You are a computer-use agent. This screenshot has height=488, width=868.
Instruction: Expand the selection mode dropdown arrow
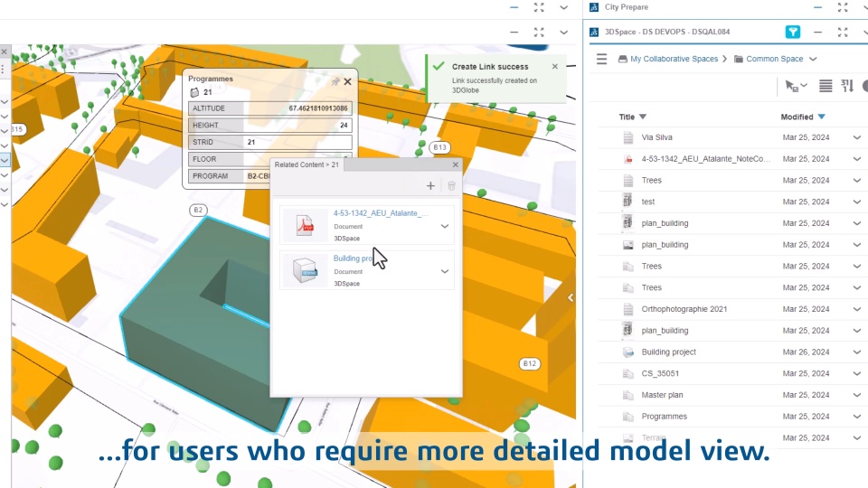[x=804, y=86]
